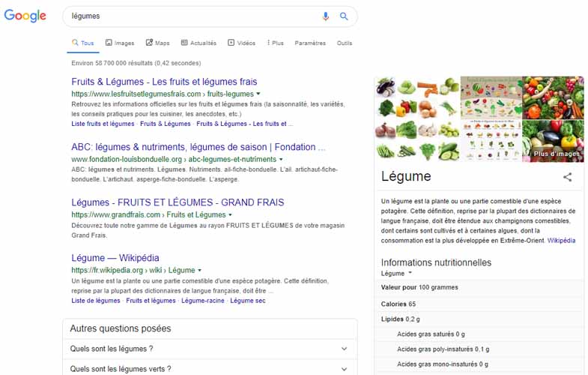Open the Maps tab icon
Screen dimensions: 588x375
[x=149, y=43]
